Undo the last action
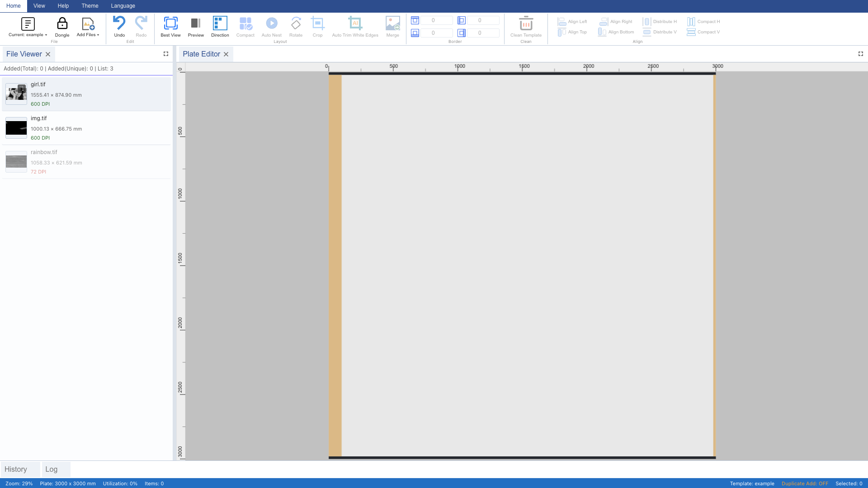868x488 pixels. coord(119,27)
